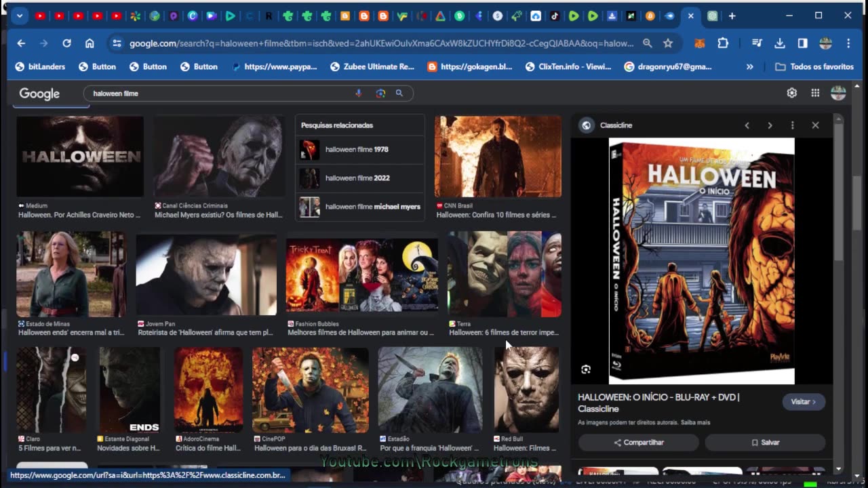Close the active browser tab
The height and width of the screenshot is (488, 868).
coord(690,16)
